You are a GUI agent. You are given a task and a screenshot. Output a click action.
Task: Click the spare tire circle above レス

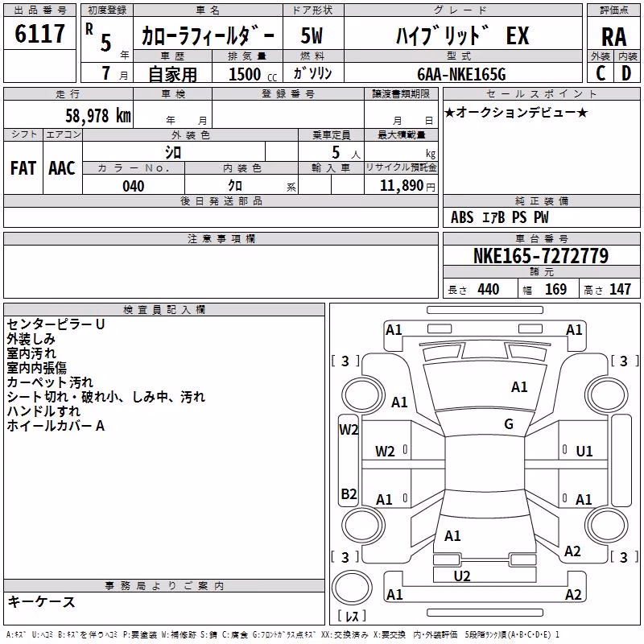pos(352,588)
